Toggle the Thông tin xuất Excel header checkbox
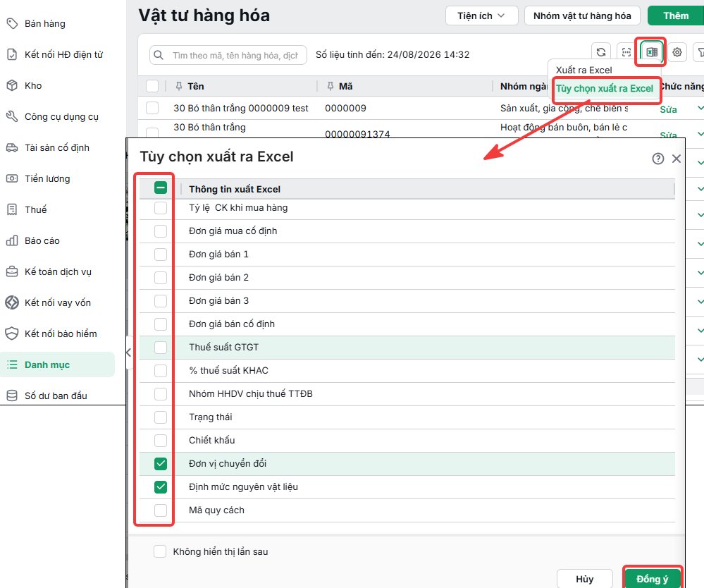Image resolution: width=704 pixels, height=588 pixels. pyautogui.click(x=160, y=188)
